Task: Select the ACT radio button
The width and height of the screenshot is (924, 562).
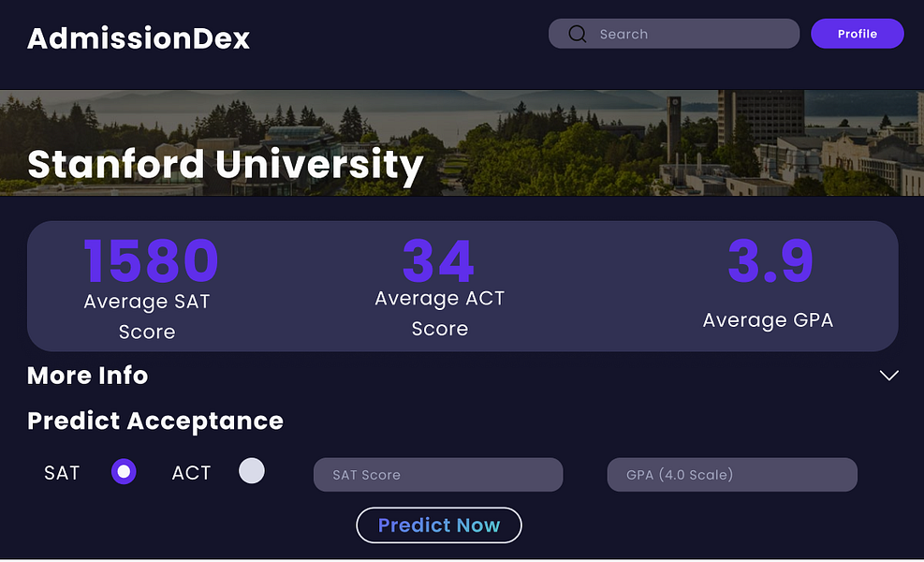Action: click(x=252, y=470)
